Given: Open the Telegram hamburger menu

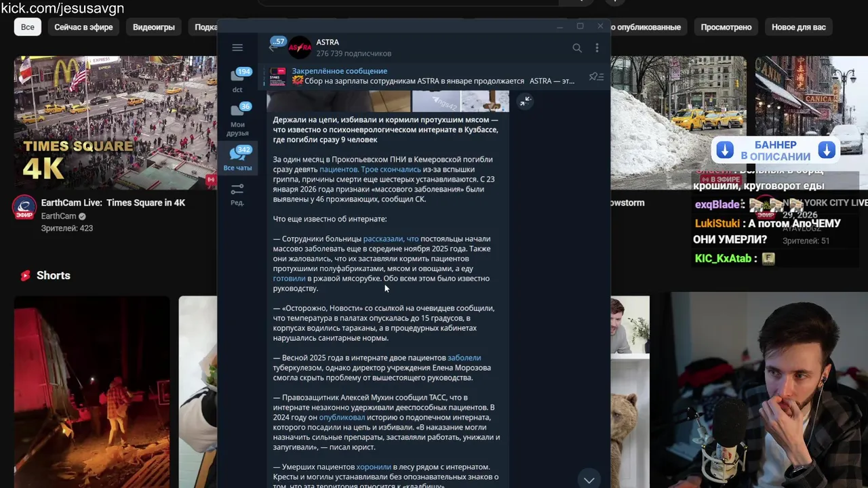Looking at the screenshot, I should [237, 47].
